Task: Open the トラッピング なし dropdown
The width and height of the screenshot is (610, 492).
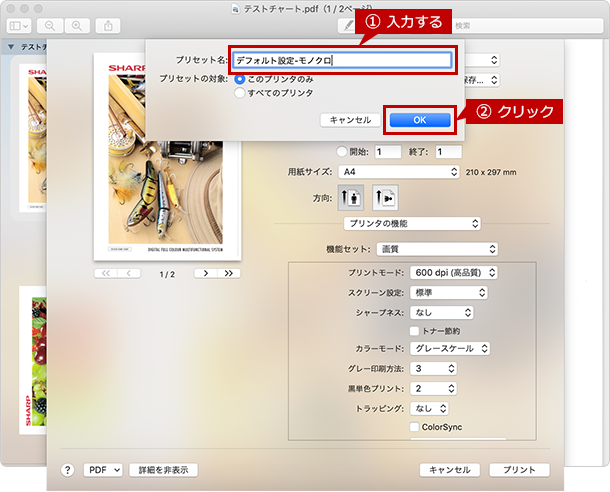Action: pos(429,408)
